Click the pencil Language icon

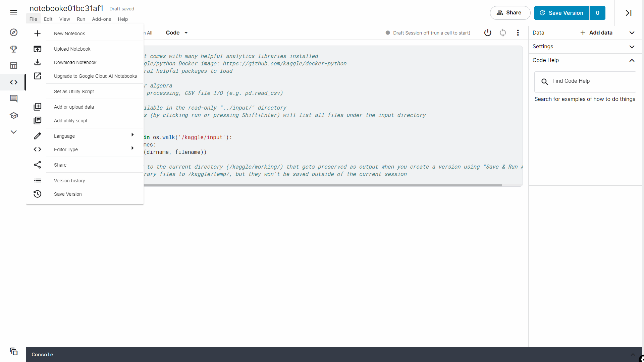click(x=38, y=136)
